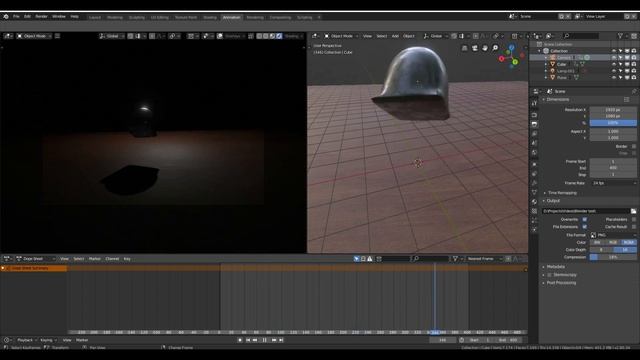Image resolution: width=640 pixels, height=360 pixels.
Task: Open right 3D viewport editor type menu
Action: click(316, 36)
